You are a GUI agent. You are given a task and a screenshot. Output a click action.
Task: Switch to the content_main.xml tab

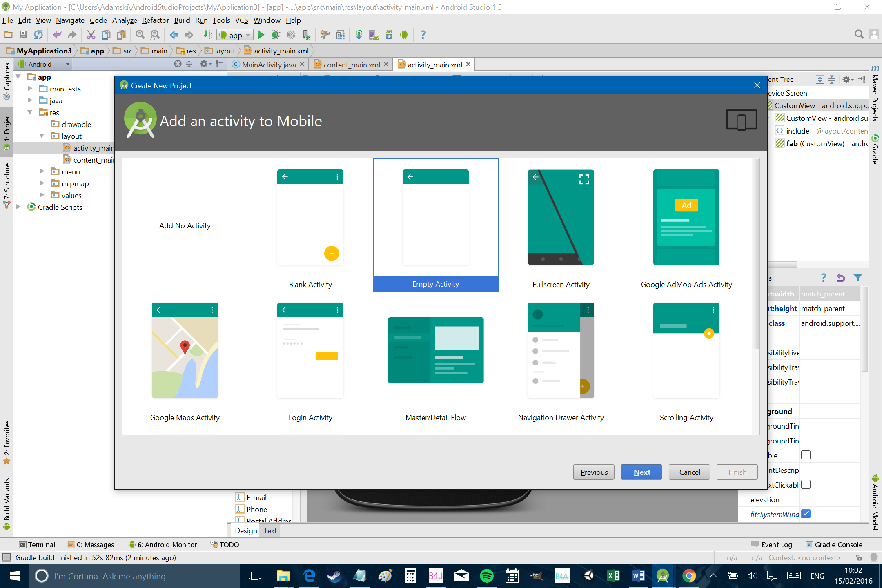pos(351,65)
